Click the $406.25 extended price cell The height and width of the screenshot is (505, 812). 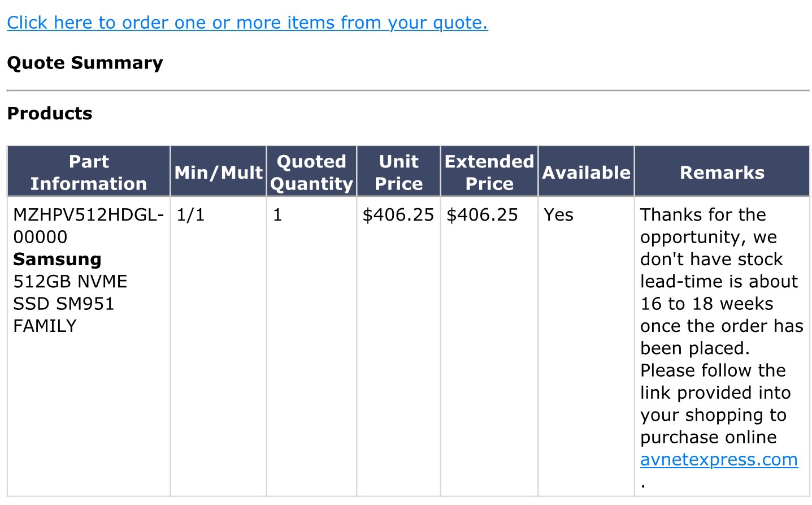tap(482, 215)
